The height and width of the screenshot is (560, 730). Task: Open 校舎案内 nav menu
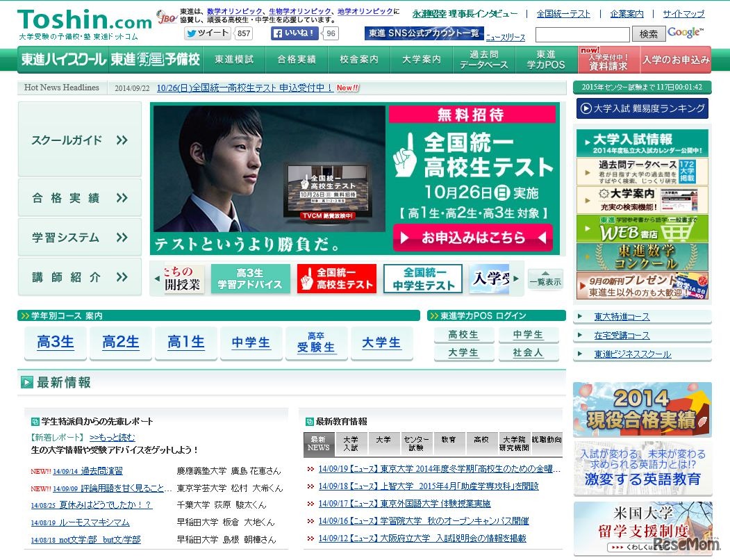tap(359, 60)
